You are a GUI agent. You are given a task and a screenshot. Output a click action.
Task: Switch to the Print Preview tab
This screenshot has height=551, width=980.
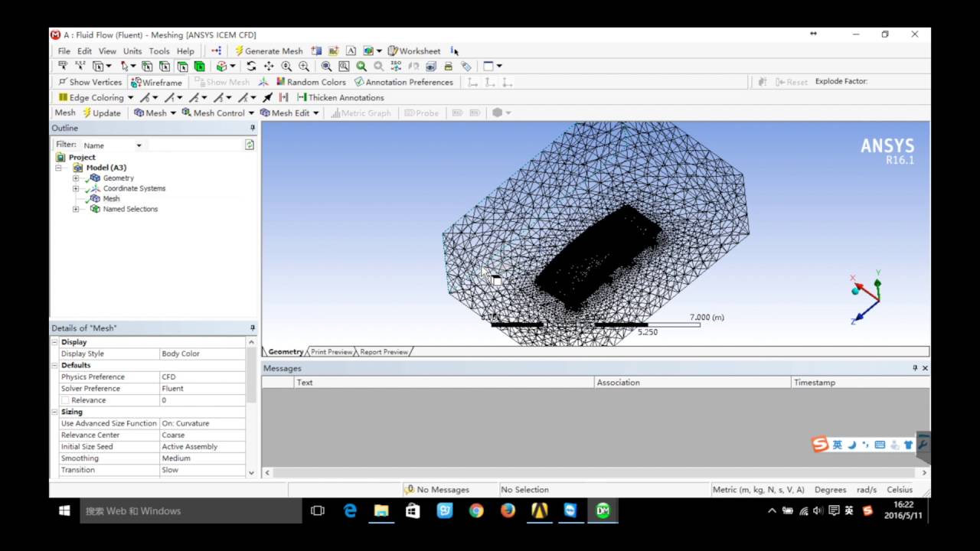coord(332,352)
